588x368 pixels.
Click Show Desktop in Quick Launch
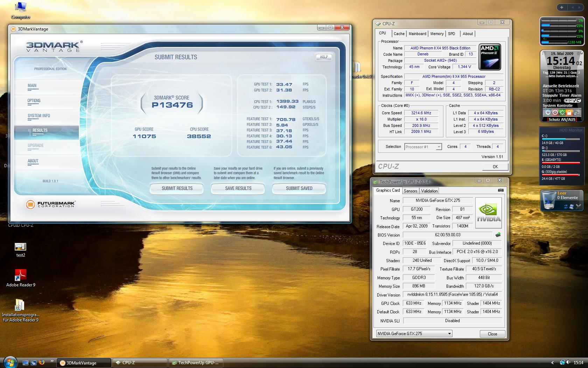pyautogui.click(x=26, y=363)
